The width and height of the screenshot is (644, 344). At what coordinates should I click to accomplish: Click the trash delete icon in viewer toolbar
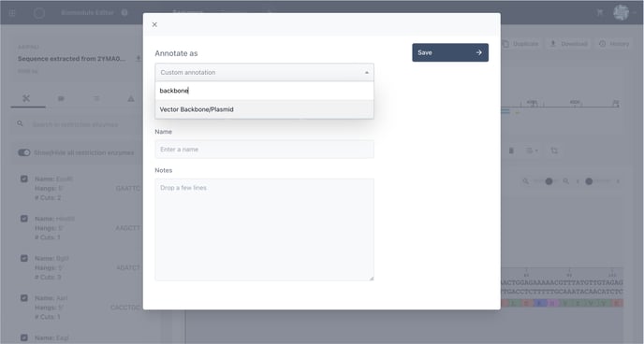click(x=511, y=150)
